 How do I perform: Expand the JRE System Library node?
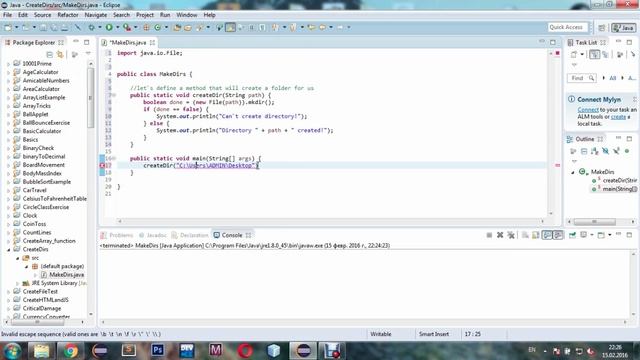pyautogui.click(x=18, y=283)
